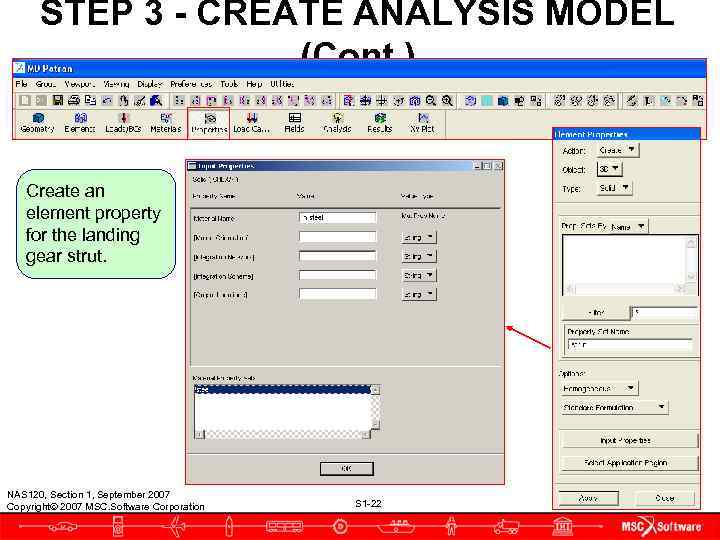Click the Integration Network input field
Image resolution: width=720 pixels, height=540 pixels.
[x=338, y=256]
